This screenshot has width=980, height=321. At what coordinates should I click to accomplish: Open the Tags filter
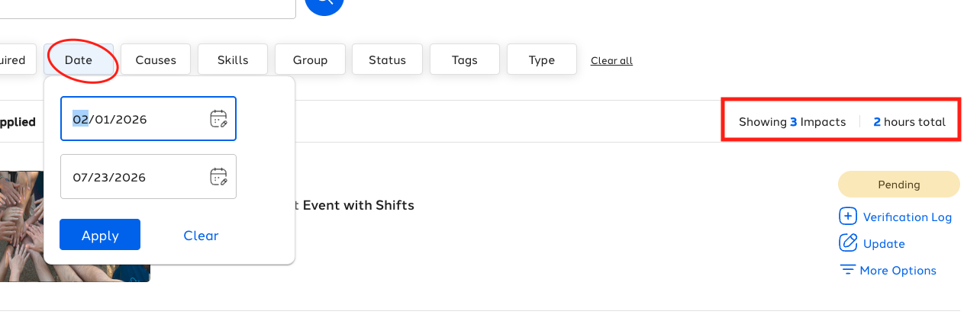click(x=465, y=59)
